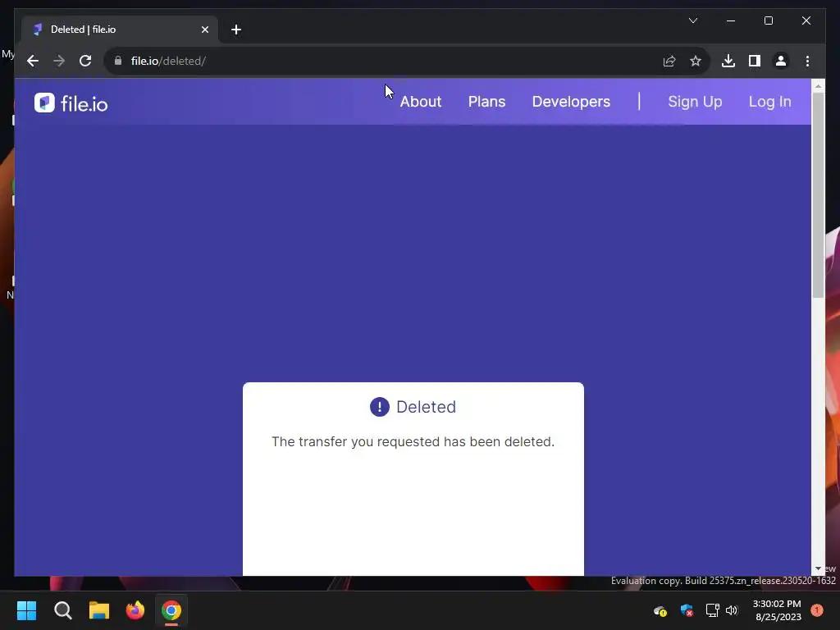Click the Log In link
This screenshot has width=840, height=630.
[x=769, y=102]
